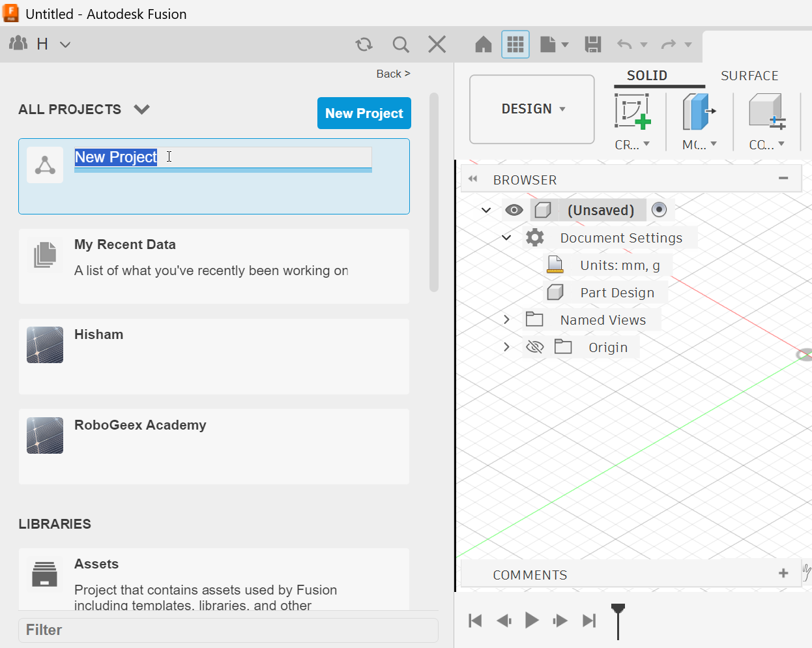The width and height of the screenshot is (812, 648).
Task: Expand the Named Views folder
Action: (x=506, y=319)
